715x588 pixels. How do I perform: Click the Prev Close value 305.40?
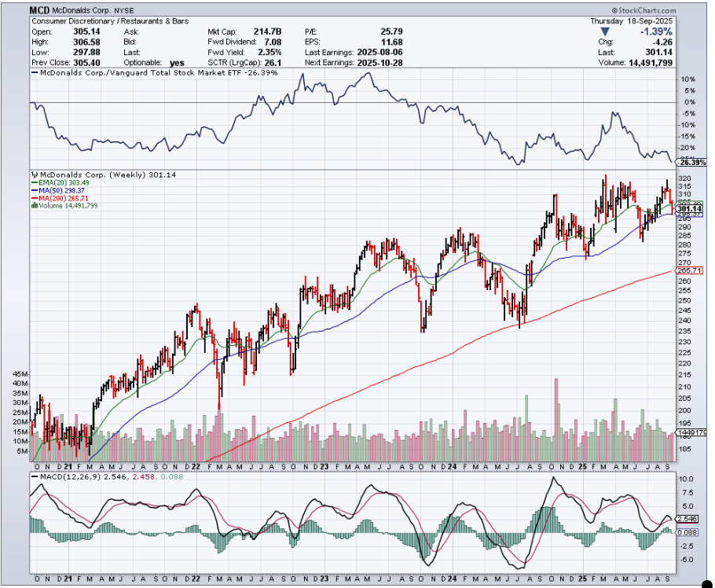click(86, 63)
